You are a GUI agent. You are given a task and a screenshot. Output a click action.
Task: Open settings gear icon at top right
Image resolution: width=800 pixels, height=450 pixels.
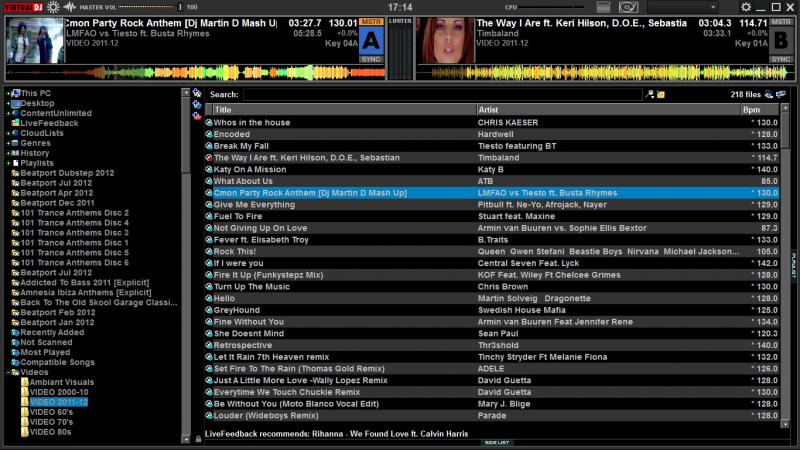pos(745,7)
